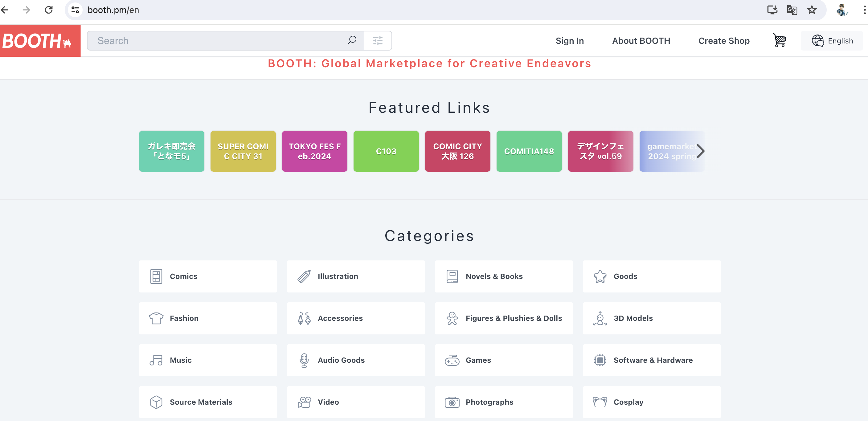Click the Games controller icon
The image size is (868, 421).
(x=452, y=360)
